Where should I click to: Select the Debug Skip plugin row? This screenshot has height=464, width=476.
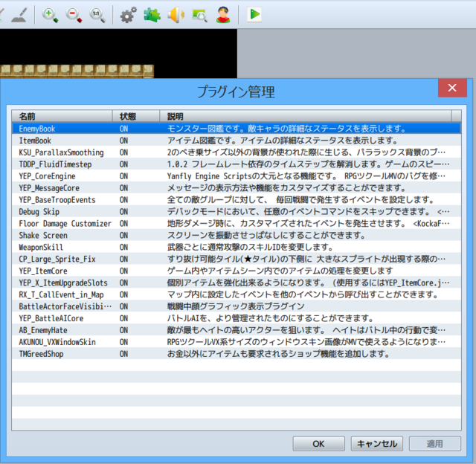(237, 211)
